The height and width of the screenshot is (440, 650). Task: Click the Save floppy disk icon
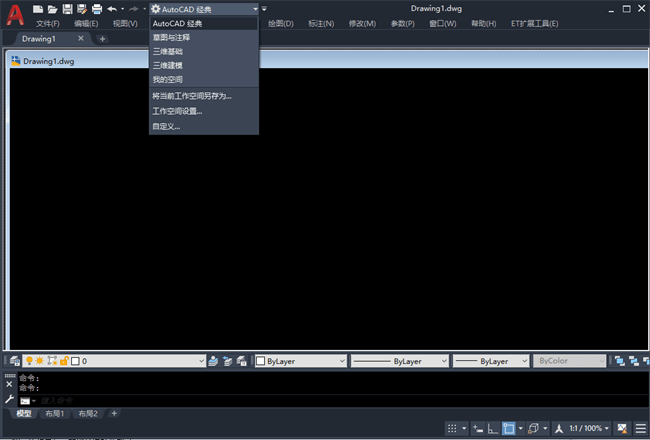(67, 9)
